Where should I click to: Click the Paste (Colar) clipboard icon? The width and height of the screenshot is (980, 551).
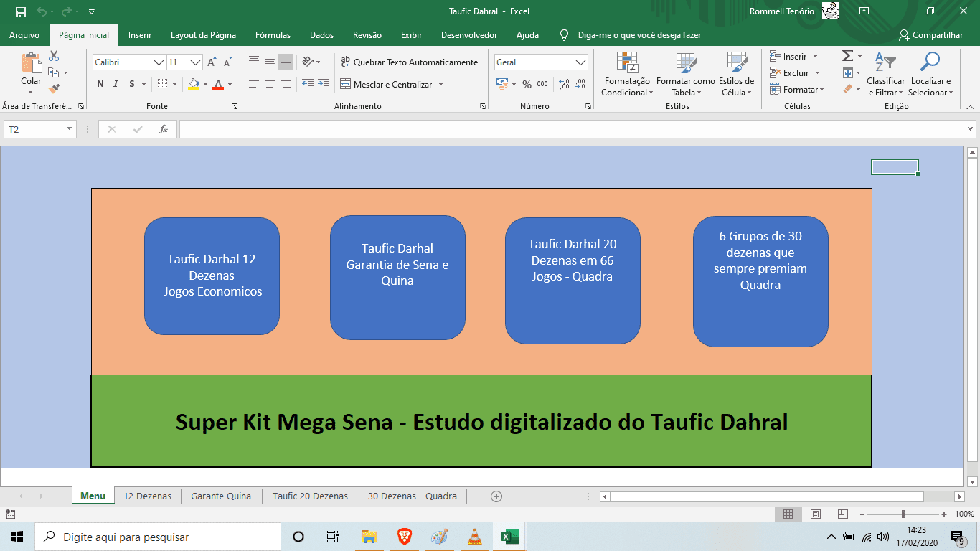click(x=31, y=63)
